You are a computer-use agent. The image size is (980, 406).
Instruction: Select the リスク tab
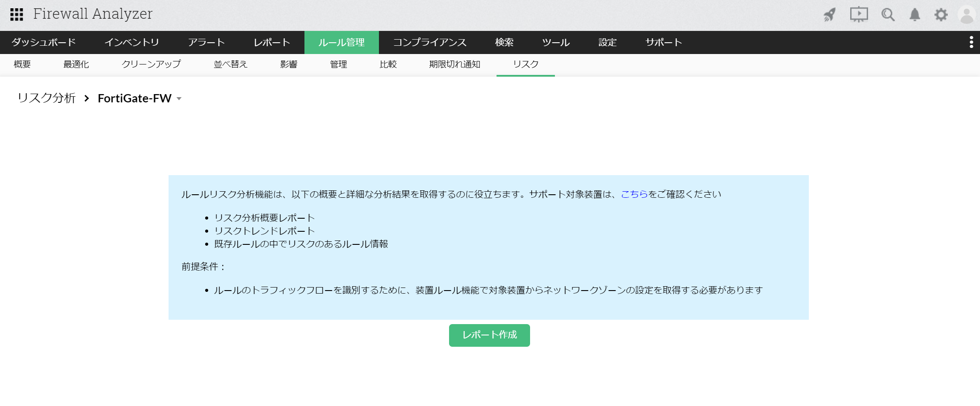pos(526,64)
